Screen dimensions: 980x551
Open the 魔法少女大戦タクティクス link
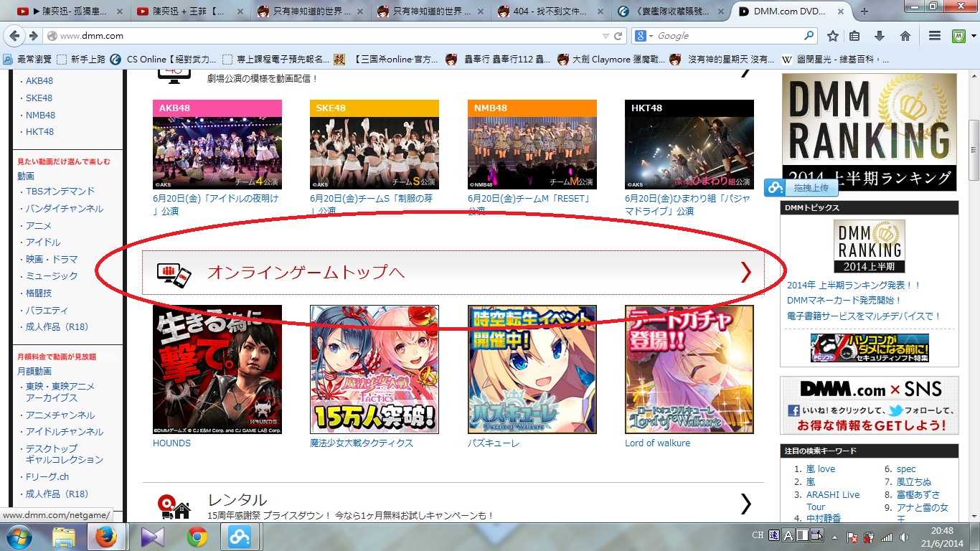pyautogui.click(x=362, y=443)
